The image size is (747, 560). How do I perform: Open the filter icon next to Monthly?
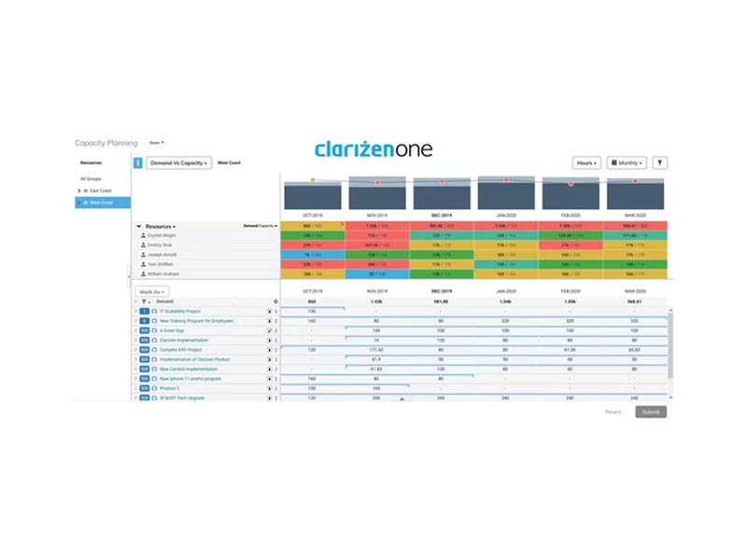pos(660,161)
